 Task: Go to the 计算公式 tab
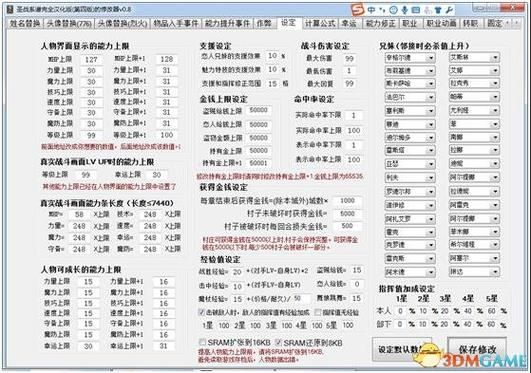tap(320, 23)
